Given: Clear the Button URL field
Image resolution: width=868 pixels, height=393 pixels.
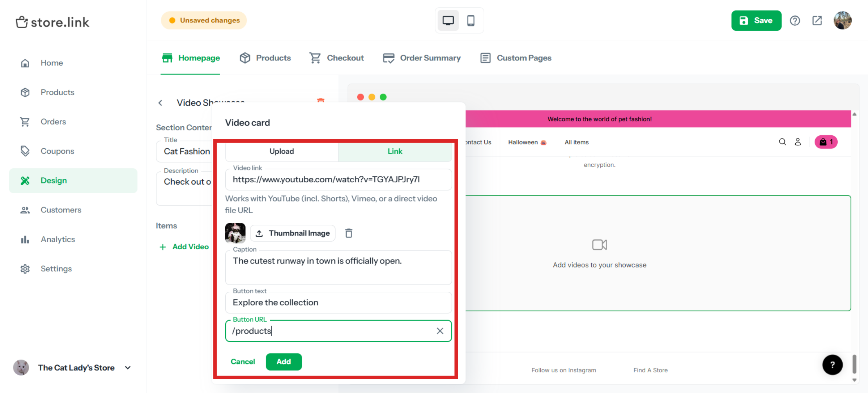Looking at the screenshot, I should pos(440,331).
